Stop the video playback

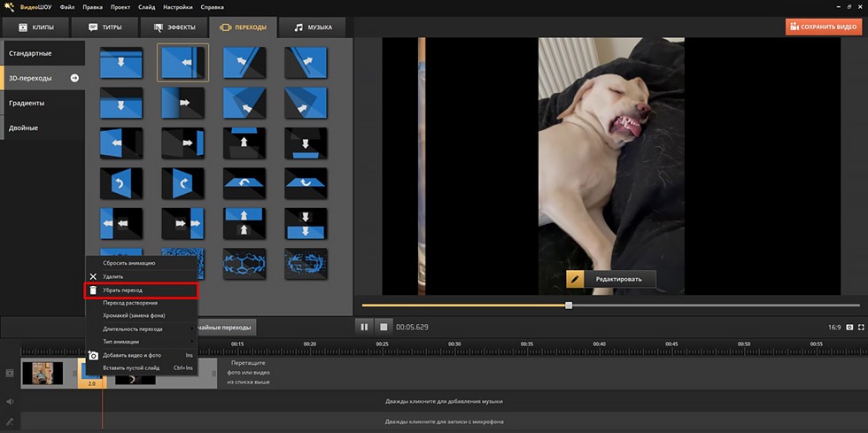pyautogui.click(x=383, y=328)
